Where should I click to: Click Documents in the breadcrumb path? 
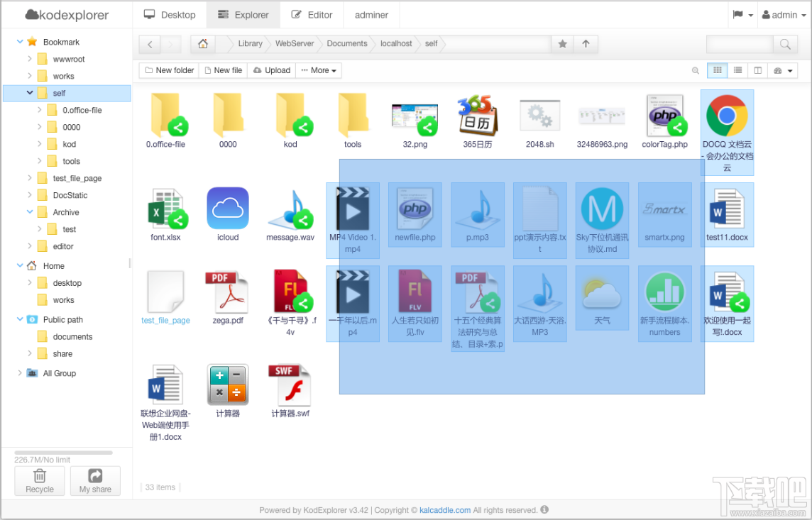347,43
